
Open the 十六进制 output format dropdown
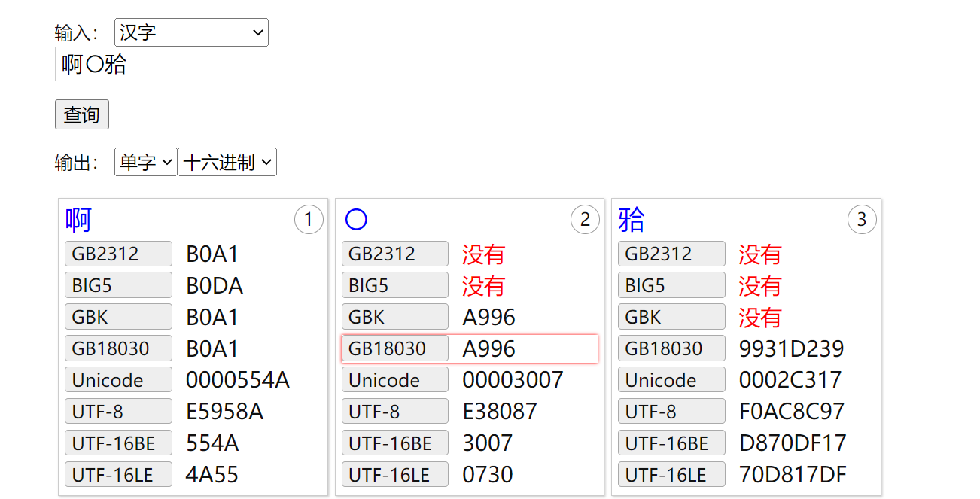click(227, 162)
